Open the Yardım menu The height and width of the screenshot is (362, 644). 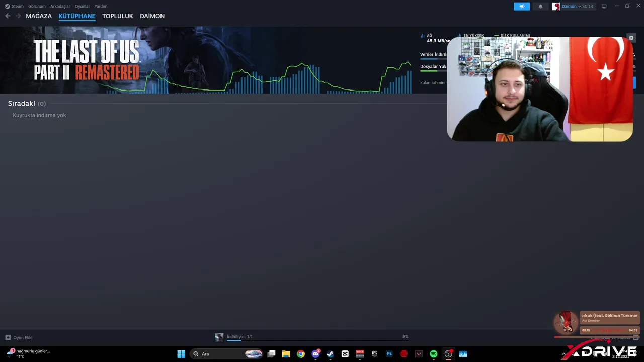point(101,6)
